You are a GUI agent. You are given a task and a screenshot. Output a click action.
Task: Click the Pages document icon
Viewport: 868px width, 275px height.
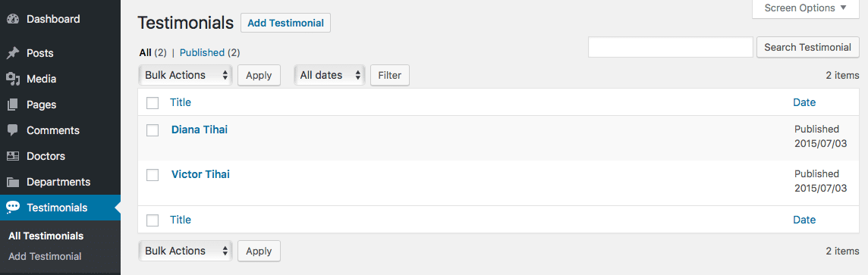coord(13,105)
